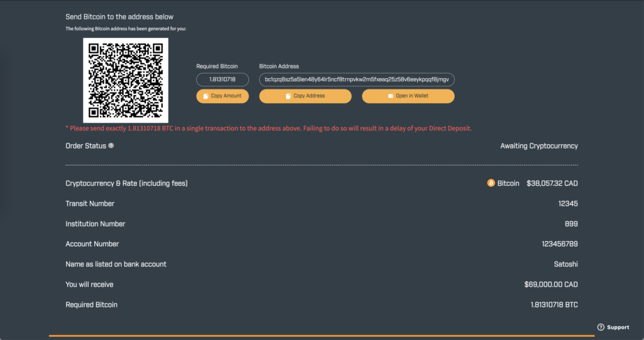Click the 'You will receive' label
This screenshot has width=644, height=340.
[x=89, y=285]
